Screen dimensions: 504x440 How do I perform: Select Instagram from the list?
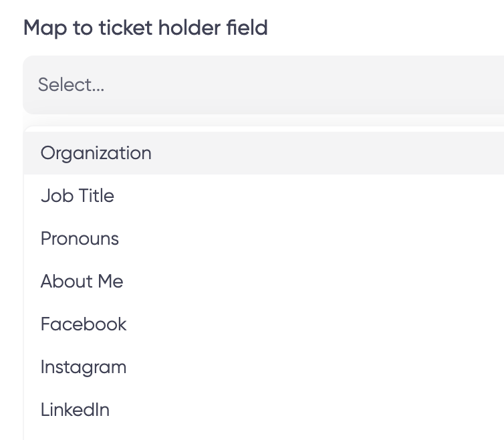84,367
